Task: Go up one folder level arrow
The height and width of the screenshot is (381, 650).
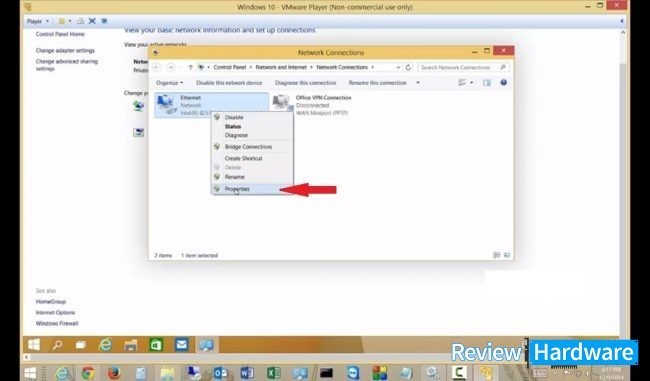Action: pos(190,67)
